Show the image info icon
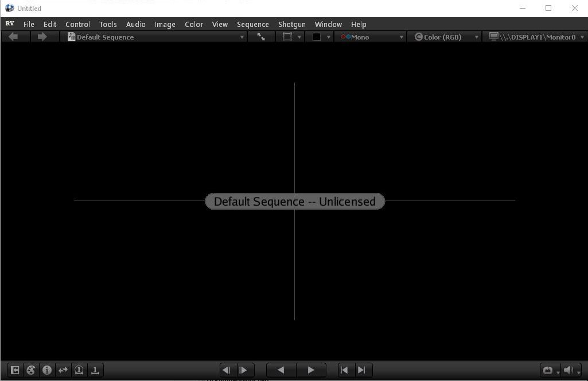 pos(47,370)
